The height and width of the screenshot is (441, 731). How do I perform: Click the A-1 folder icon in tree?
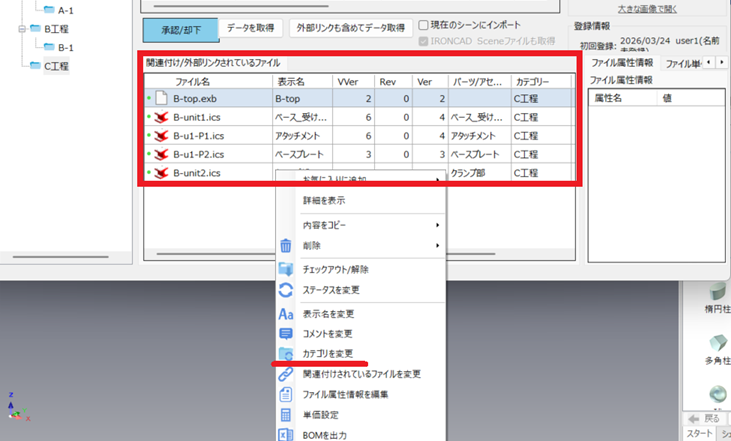click(x=49, y=10)
